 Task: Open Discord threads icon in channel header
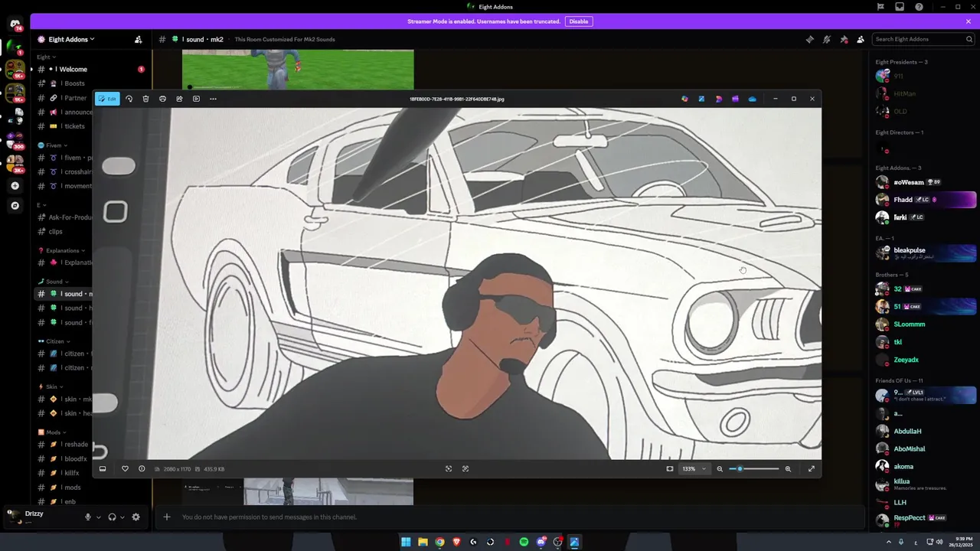point(810,39)
